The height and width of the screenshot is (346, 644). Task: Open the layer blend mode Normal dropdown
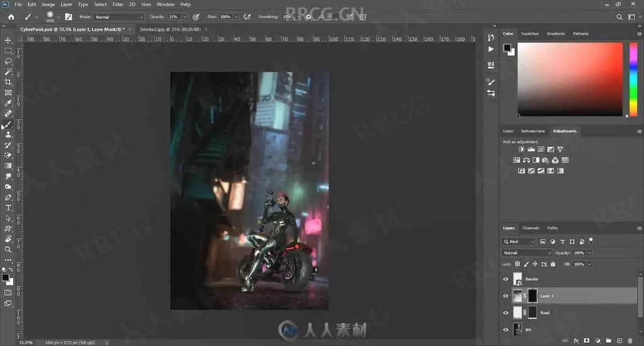click(x=527, y=253)
